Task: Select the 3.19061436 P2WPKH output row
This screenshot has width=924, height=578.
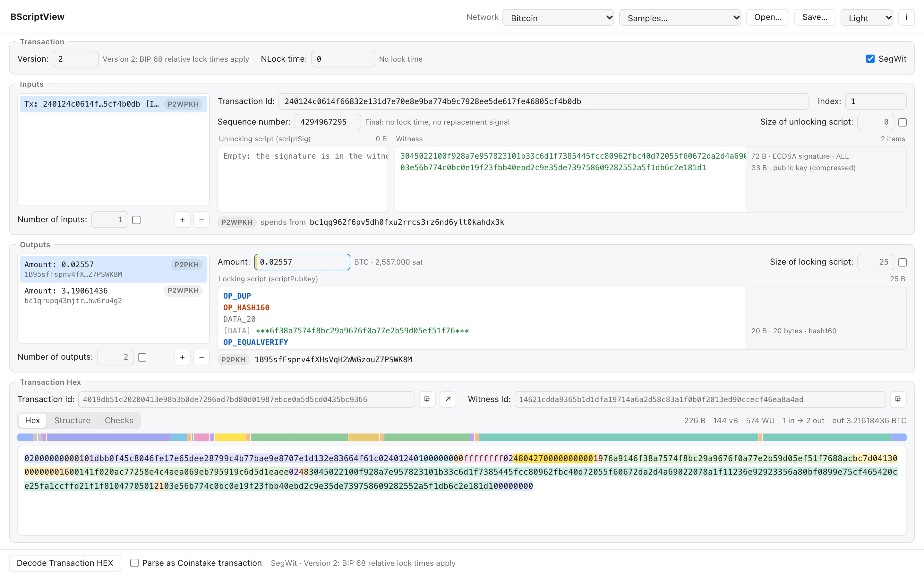Action: click(x=113, y=295)
